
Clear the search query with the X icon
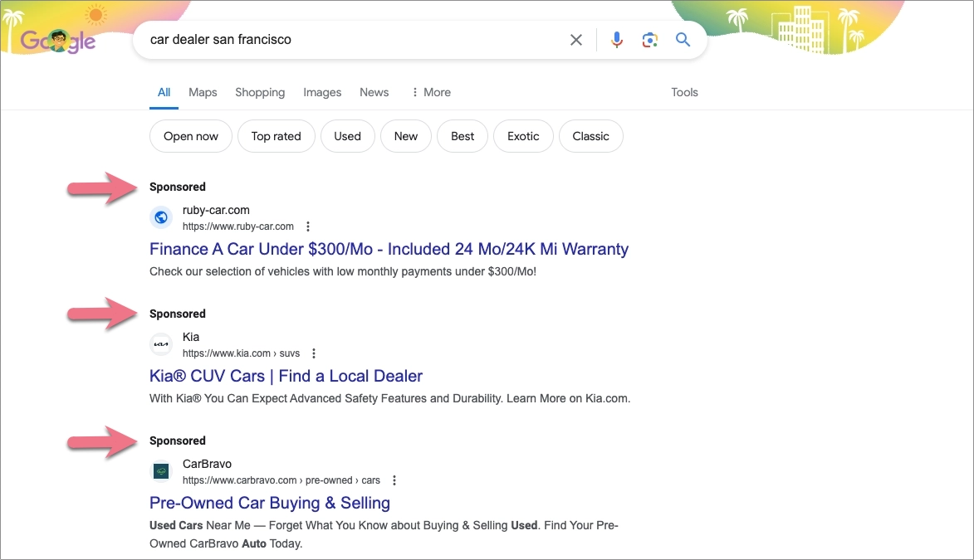pos(575,39)
